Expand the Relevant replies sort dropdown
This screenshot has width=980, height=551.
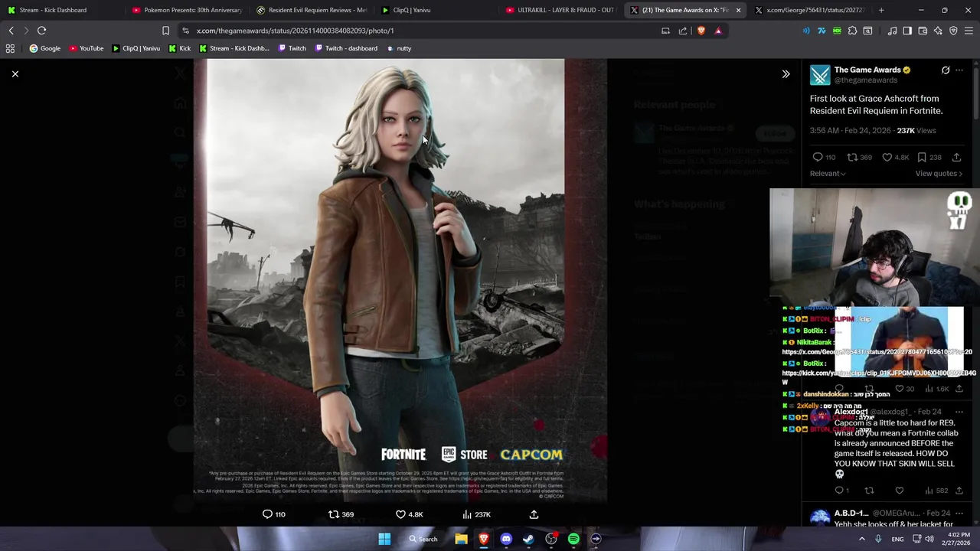(828, 174)
